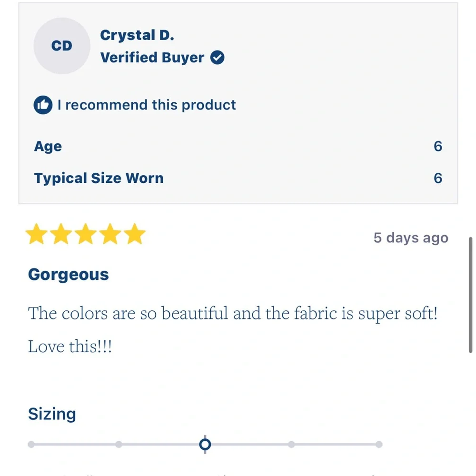Viewport: 476px width, 476px height.
Task: Click the 5 days ago timestamp
Action: pos(411,238)
